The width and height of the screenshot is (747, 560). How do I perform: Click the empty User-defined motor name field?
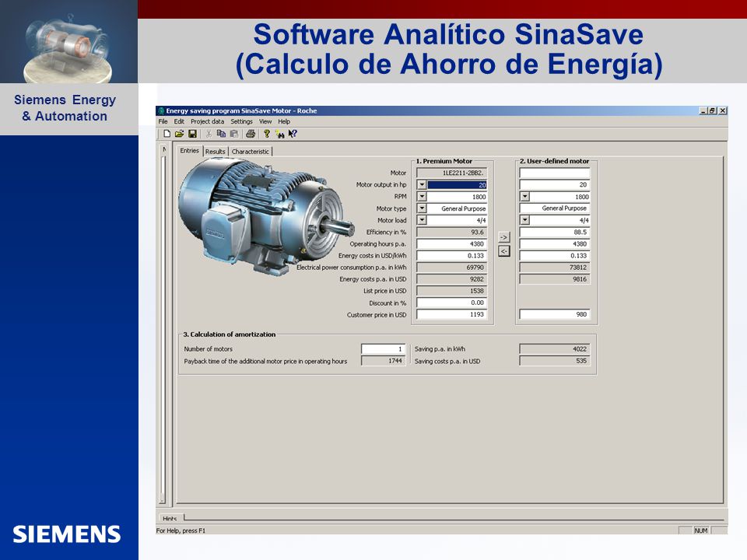pos(555,173)
